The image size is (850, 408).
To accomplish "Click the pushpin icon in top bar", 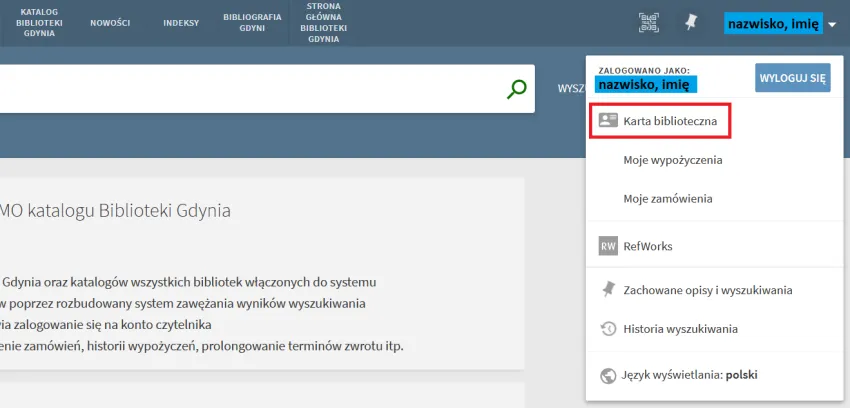I will 691,22.
